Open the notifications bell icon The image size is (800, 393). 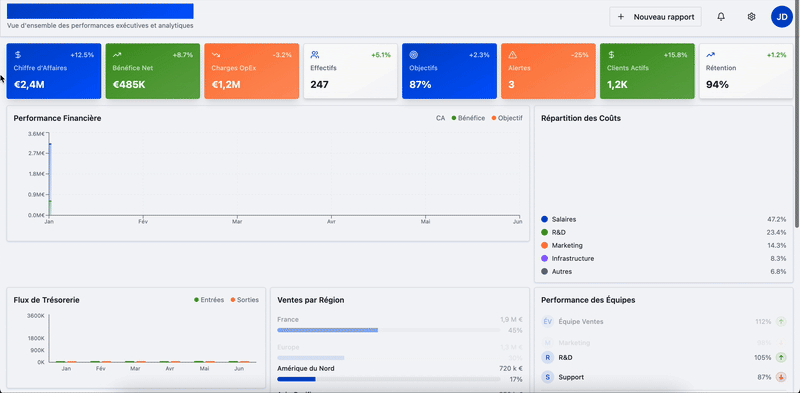721,17
